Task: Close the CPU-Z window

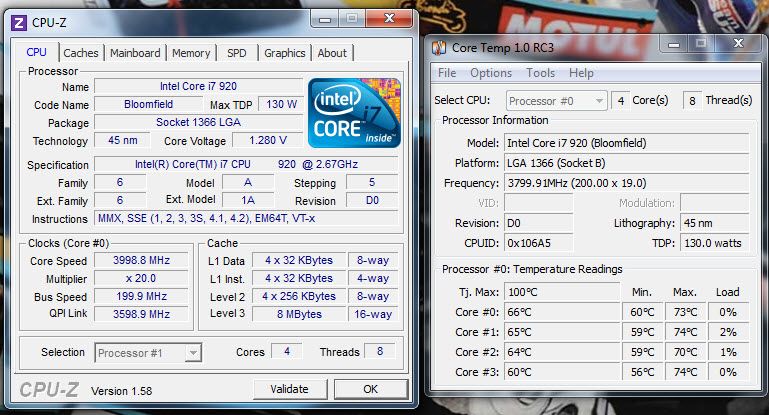Action: coord(389,19)
